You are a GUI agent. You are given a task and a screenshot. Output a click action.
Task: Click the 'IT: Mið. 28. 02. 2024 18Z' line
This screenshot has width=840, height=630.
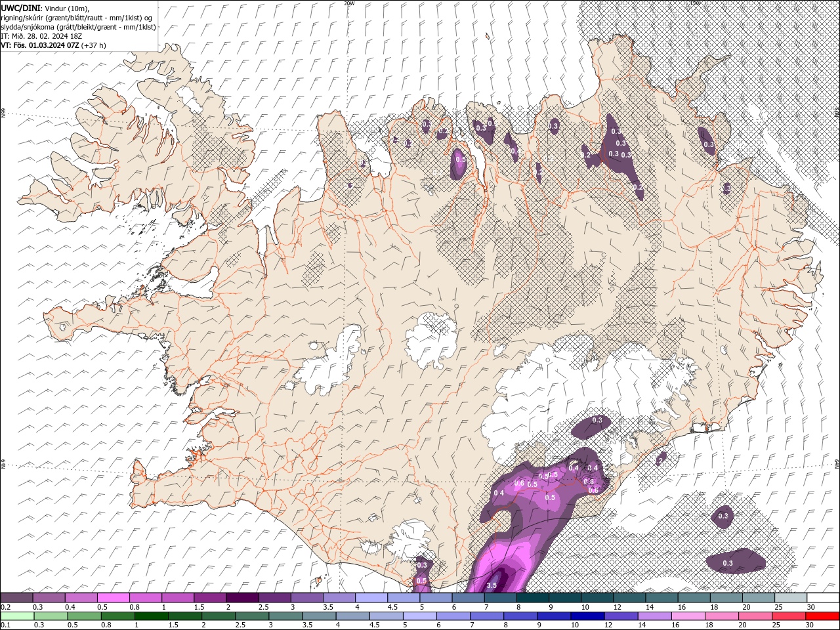[40, 36]
